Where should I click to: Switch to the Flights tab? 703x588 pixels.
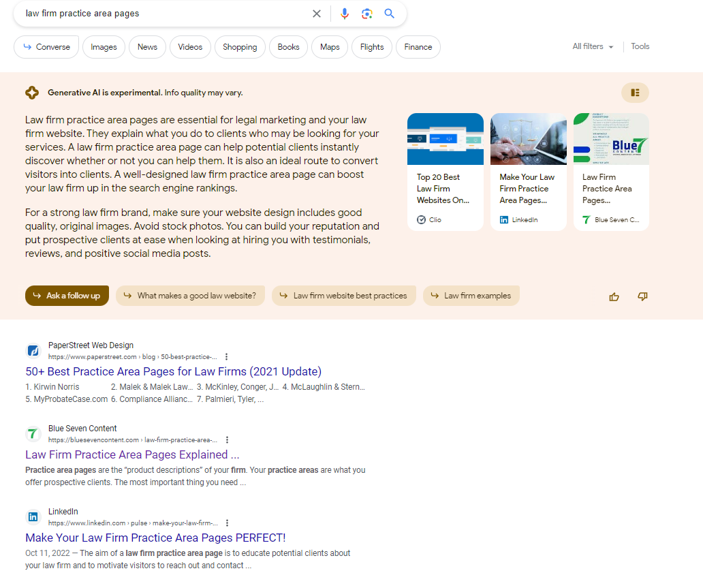click(x=372, y=46)
